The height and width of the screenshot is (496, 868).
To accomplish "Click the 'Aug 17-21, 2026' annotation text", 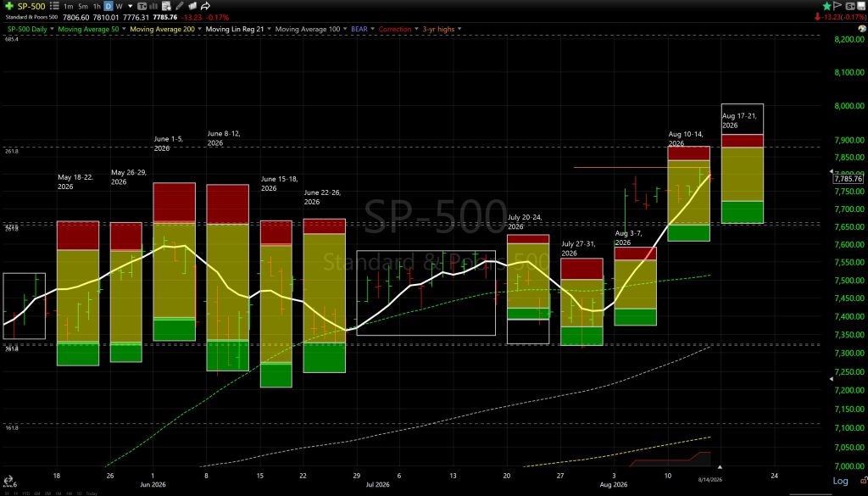I will tap(739, 120).
